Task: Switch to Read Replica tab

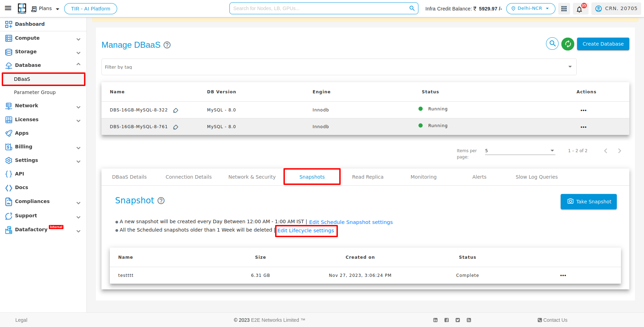Action: tap(368, 177)
